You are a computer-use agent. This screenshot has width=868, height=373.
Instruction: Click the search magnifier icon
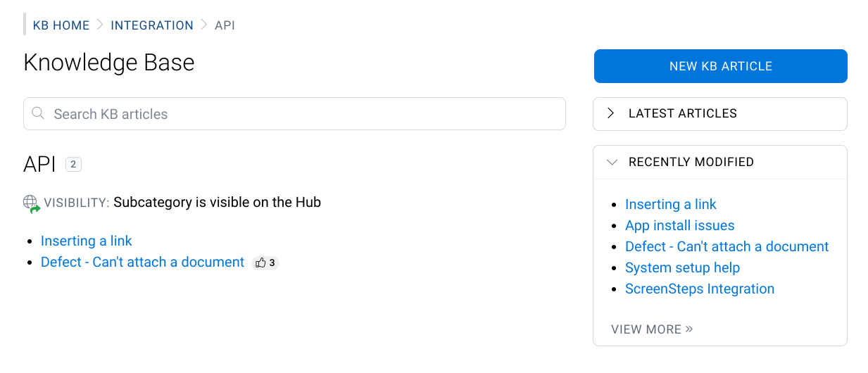39,113
